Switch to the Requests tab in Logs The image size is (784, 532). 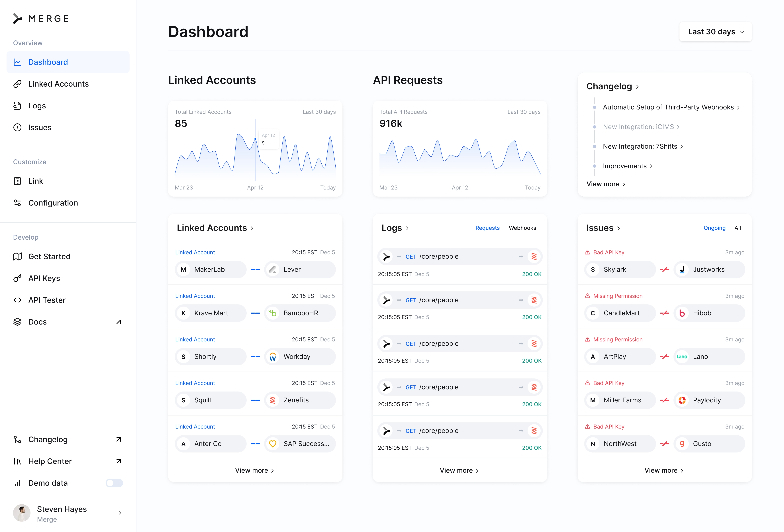(x=487, y=228)
